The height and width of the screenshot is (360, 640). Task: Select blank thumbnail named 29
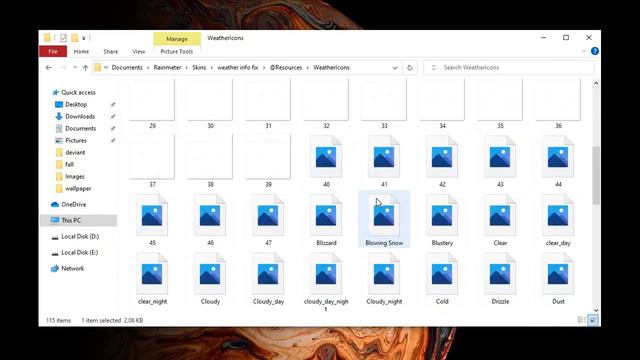tap(152, 104)
